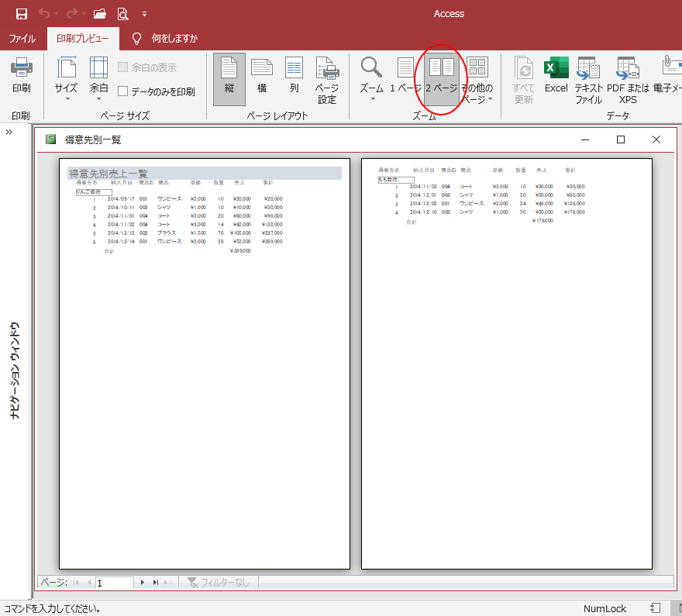Image resolution: width=682 pixels, height=616 pixels.
Task: Select 横 page orientation
Action: pyautogui.click(x=261, y=77)
